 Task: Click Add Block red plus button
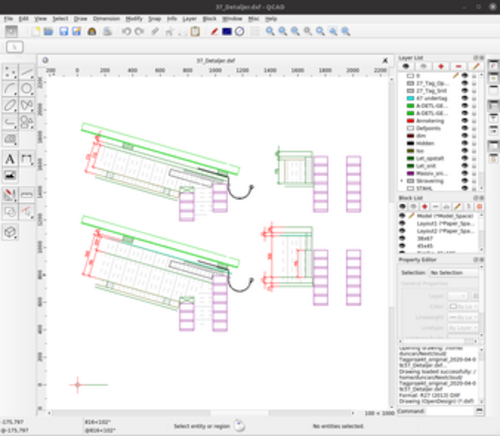point(425,207)
